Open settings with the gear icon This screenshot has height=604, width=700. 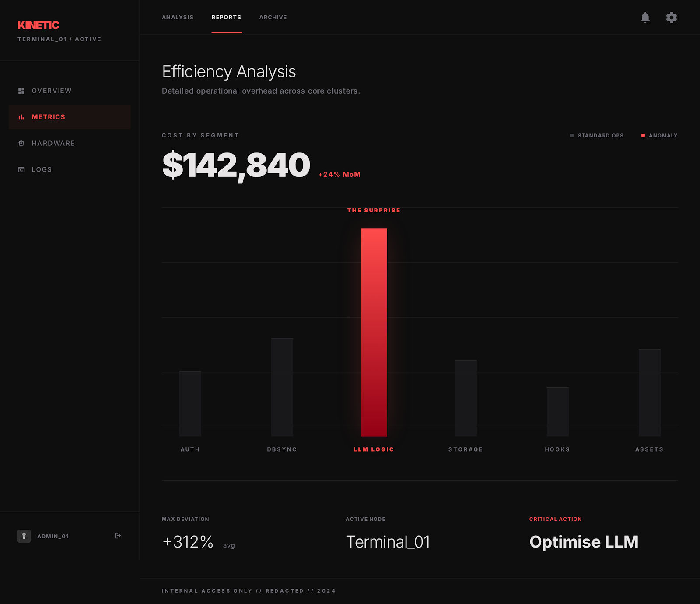[672, 18]
